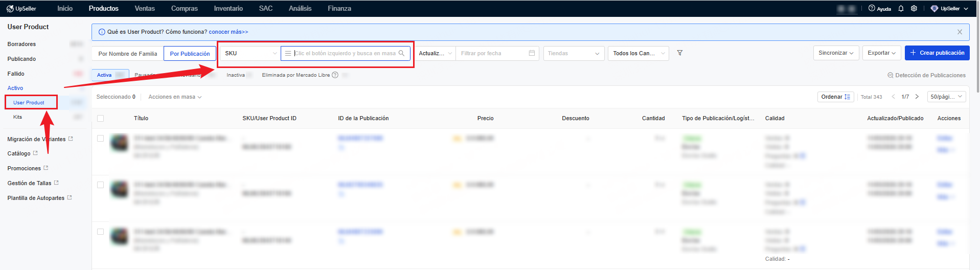980x270 pixels.
Task: Close the User Product info banner
Action: [960, 32]
